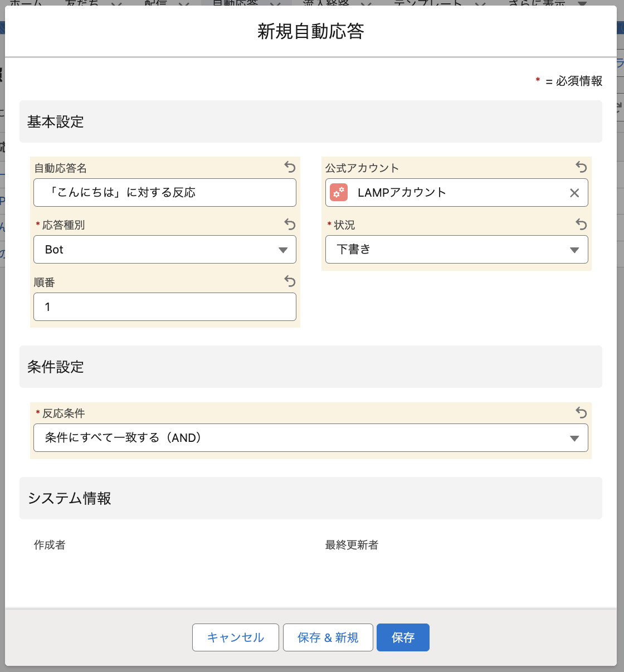
Task: Select the 公式アカウント lookup field
Action: pos(457,193)
